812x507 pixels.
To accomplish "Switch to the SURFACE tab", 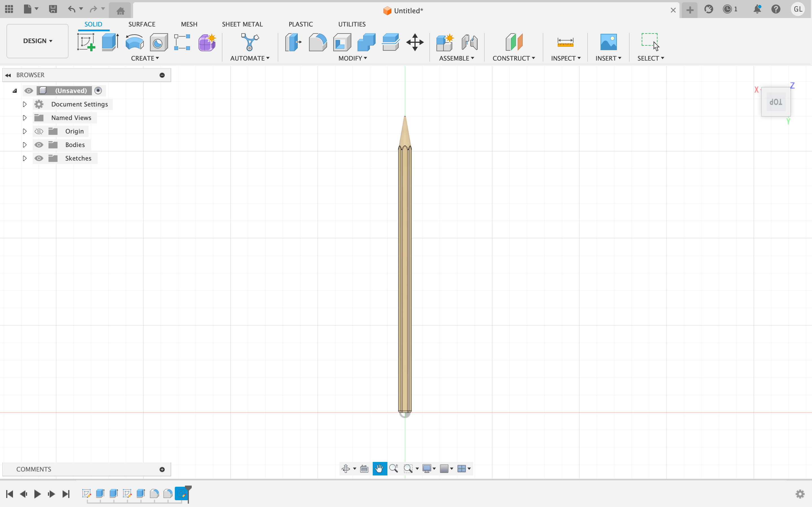I will coord(142,24).
